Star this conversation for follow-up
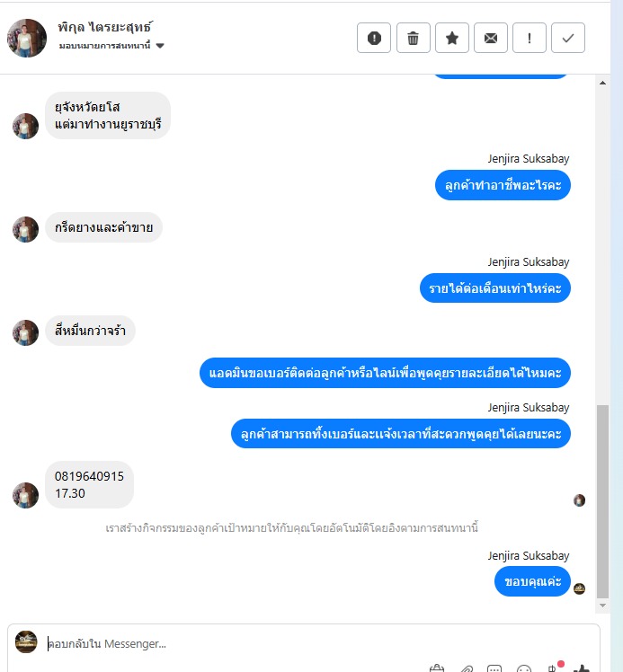Screen dimensions: 623x672 (451, 38)
